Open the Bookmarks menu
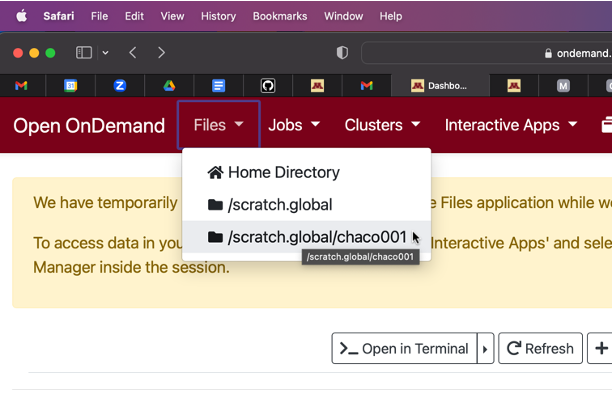612x398 pixels. [x=280, y=16]
